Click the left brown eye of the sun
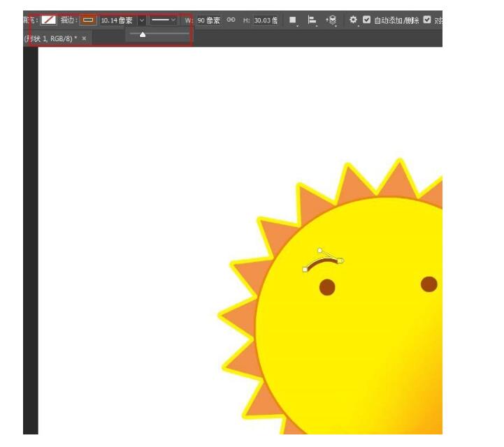 coord(327,287)
